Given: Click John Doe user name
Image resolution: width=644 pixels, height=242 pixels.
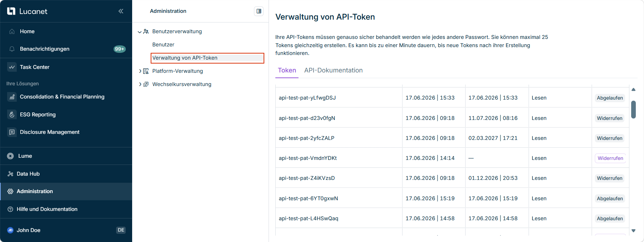Looking at the screenshot, I should pos(28,230).
